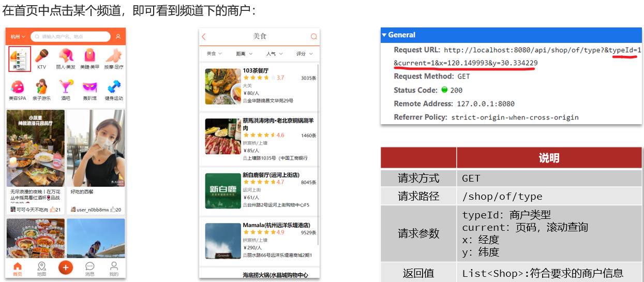Tap the back arrow on 美食 page
This screenshot has height=282, width=644.
(x=204, y=36)
